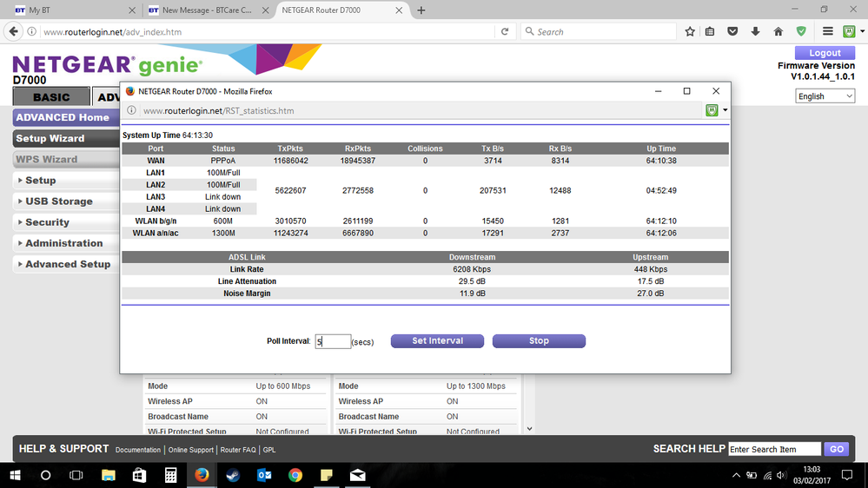The width and height of the screenshot is (868, 488).
Task: Open the Windows Store taskbar icon
Action: click(x=140, y=475)
